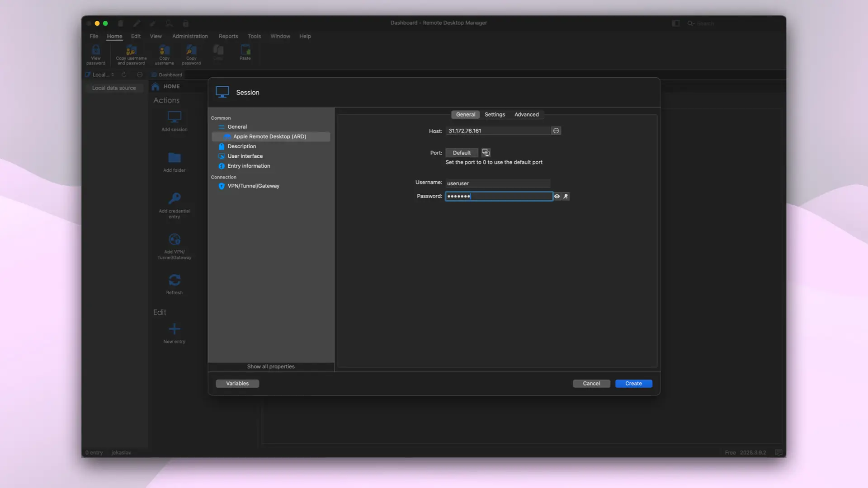Viewport: 868px width, 488px height.
Task: Open the Administration menu
Action: (x=190, y=36)
